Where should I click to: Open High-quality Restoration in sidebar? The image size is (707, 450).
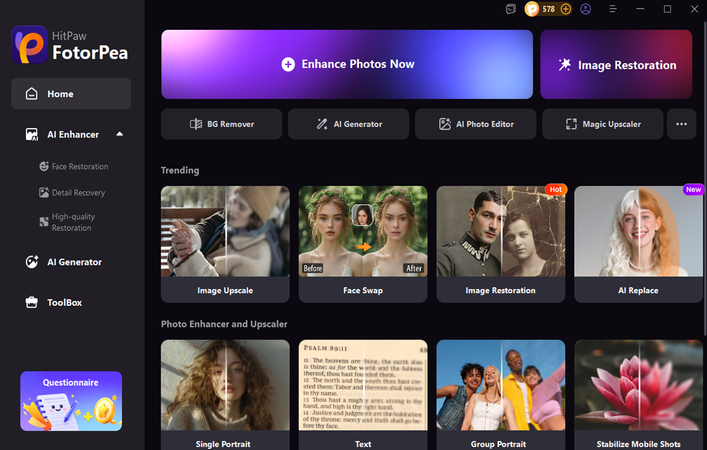click(68, 222)
